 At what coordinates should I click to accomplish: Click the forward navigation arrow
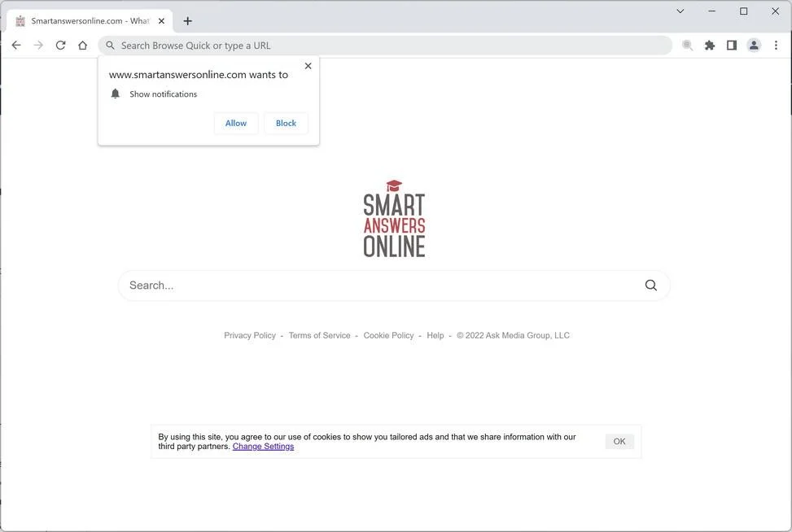pos(38,46)
